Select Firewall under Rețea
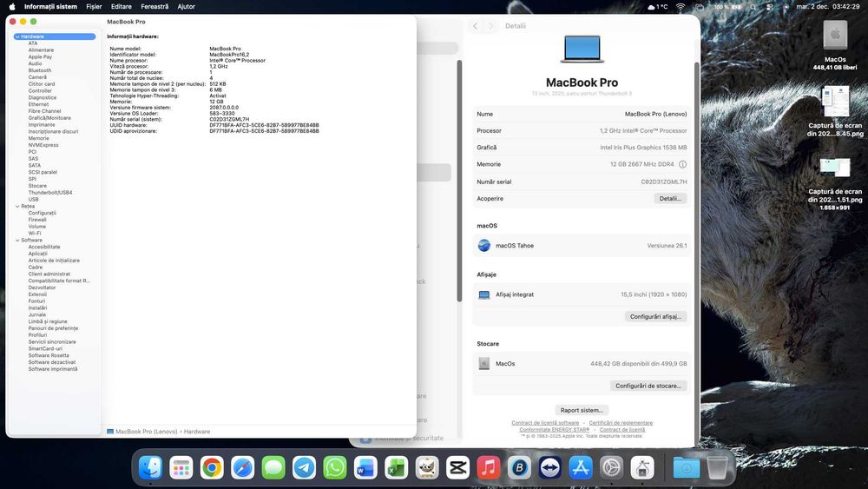 click(37, 220)
